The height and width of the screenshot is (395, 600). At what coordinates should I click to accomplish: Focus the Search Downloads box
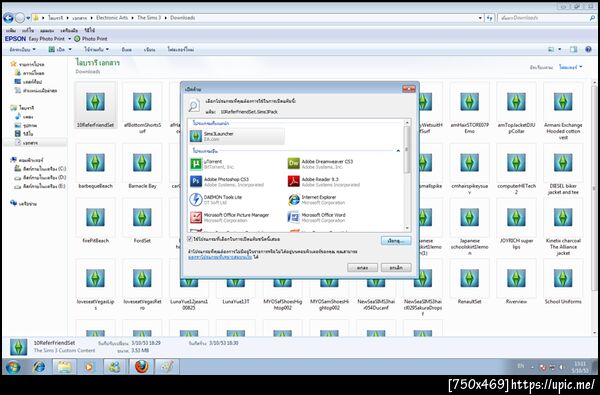tap(546, 18)
